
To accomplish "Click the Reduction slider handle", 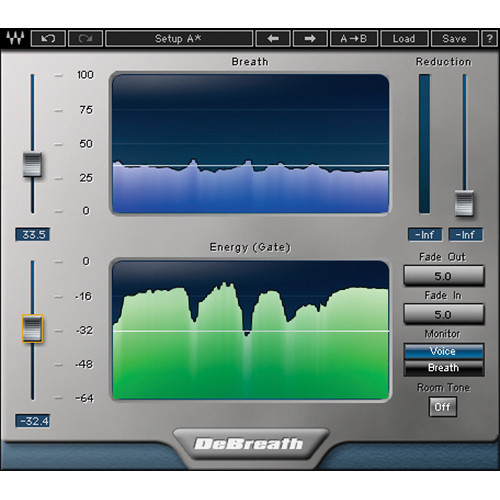I will [464, 203].
